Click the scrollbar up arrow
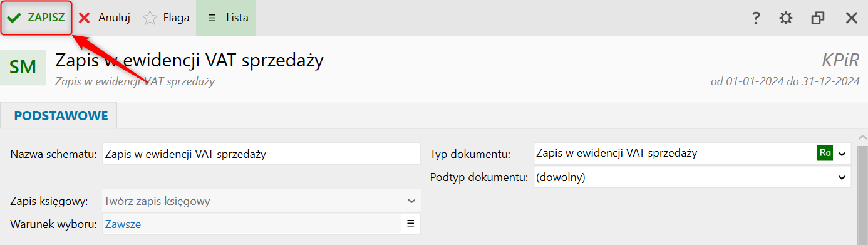The image size is (868, 245). [863, 137]
